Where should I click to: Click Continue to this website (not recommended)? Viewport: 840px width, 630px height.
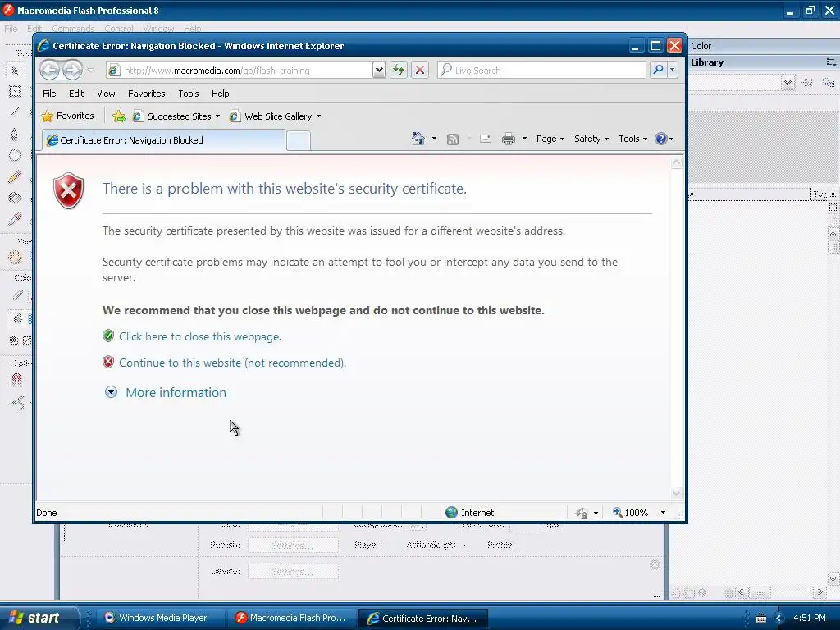tap(232, 363)
